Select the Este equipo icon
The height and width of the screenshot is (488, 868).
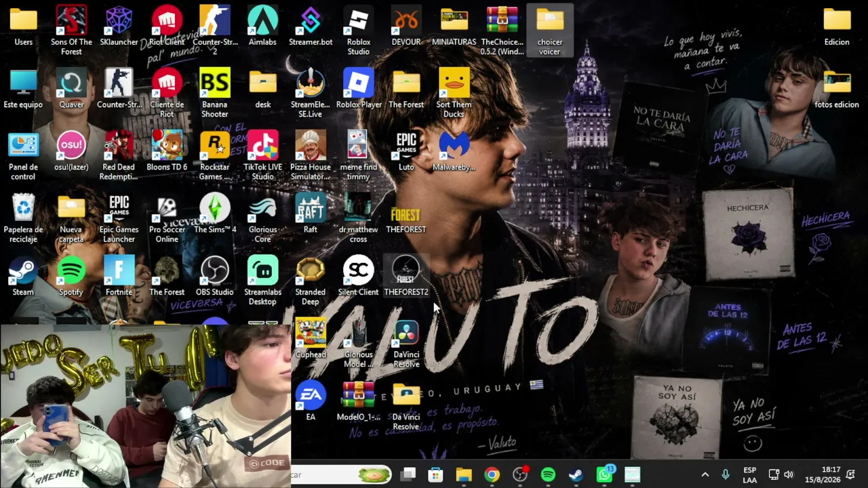click(23, 89)
